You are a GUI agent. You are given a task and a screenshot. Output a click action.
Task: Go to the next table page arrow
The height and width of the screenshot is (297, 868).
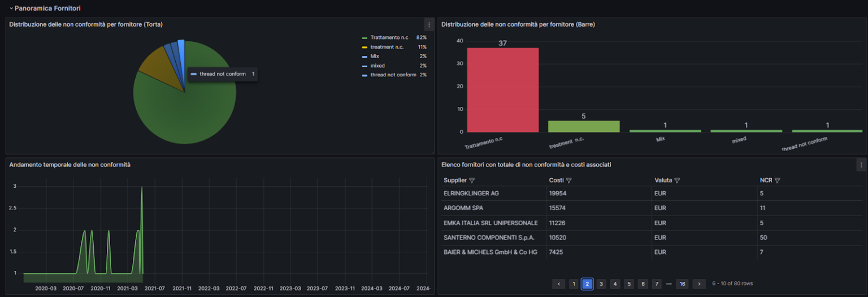coord(699,284)
